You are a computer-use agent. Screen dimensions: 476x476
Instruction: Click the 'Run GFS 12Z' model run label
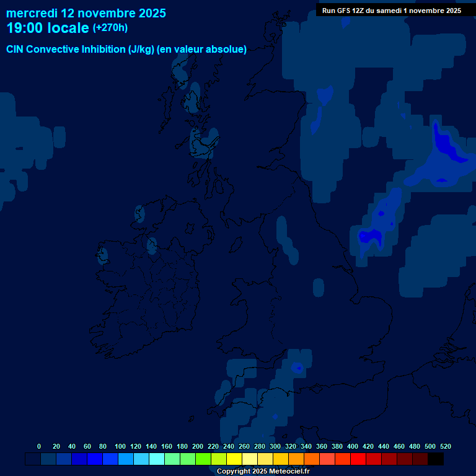pyautogui.click(x=391, y=11)
